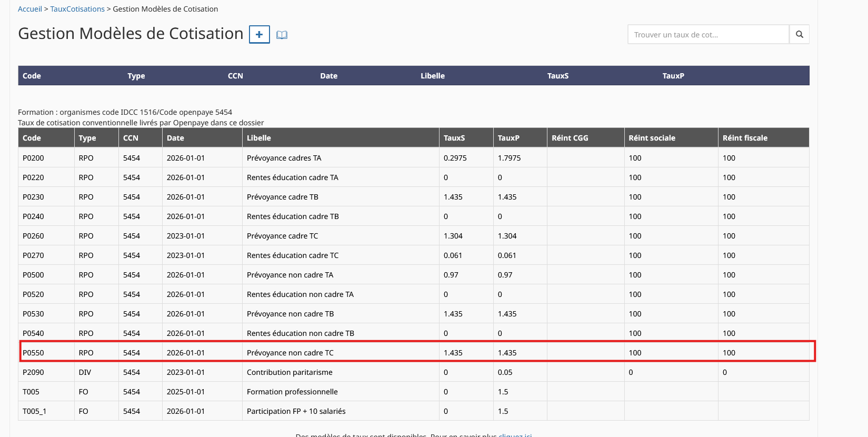Click Date header in top dark bar
This screenshot has height=437, width=868.
[x=329, y=76]
